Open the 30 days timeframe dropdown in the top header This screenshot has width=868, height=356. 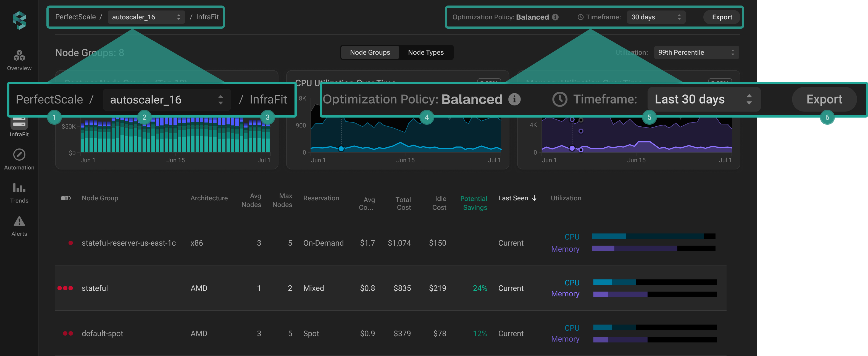pos(656,17)
